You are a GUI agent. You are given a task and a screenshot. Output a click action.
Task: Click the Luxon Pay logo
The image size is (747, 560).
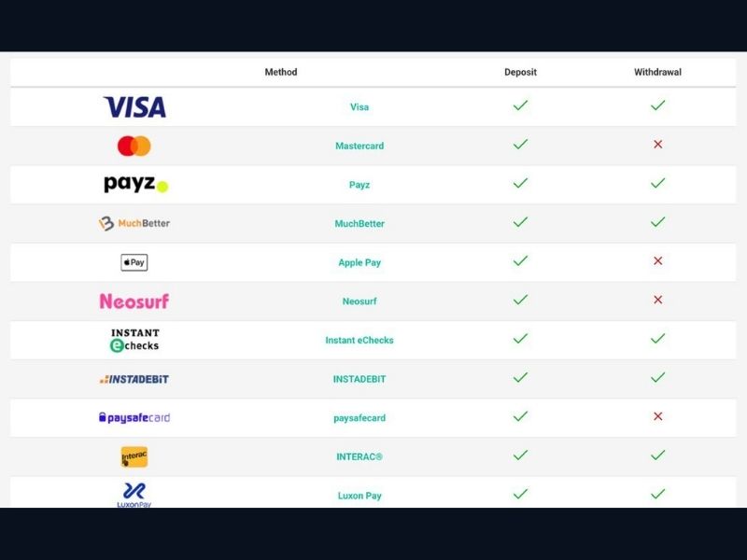[134, 494]
